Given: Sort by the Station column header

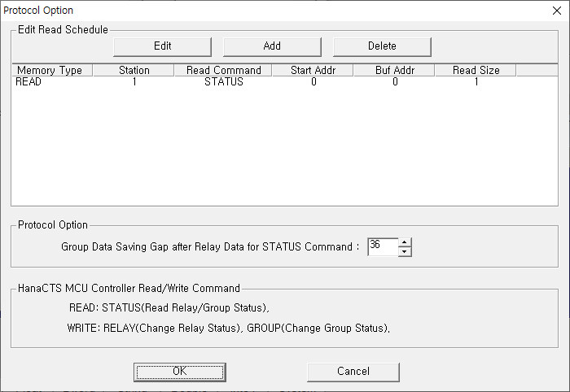Looking at the screenshot, I should [134, 70].
